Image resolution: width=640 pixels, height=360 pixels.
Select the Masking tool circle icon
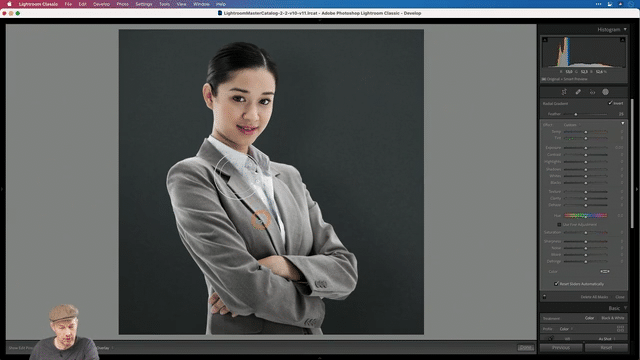pos(605,92)
